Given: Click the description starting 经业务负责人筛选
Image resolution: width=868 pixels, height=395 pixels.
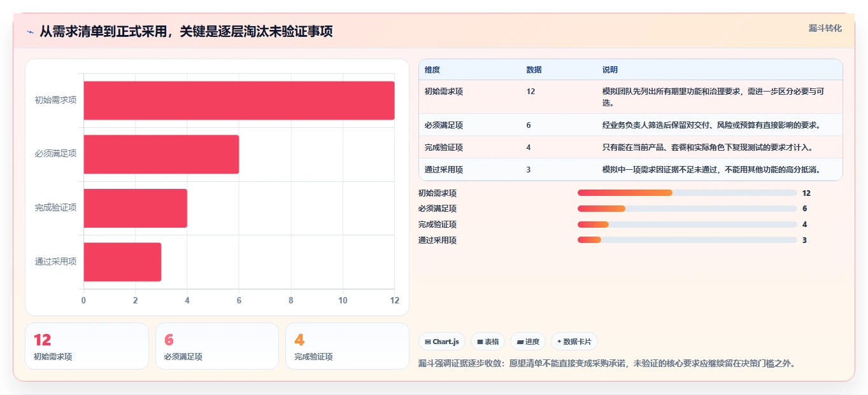Looking at the screenshot, I should [711, 125].
